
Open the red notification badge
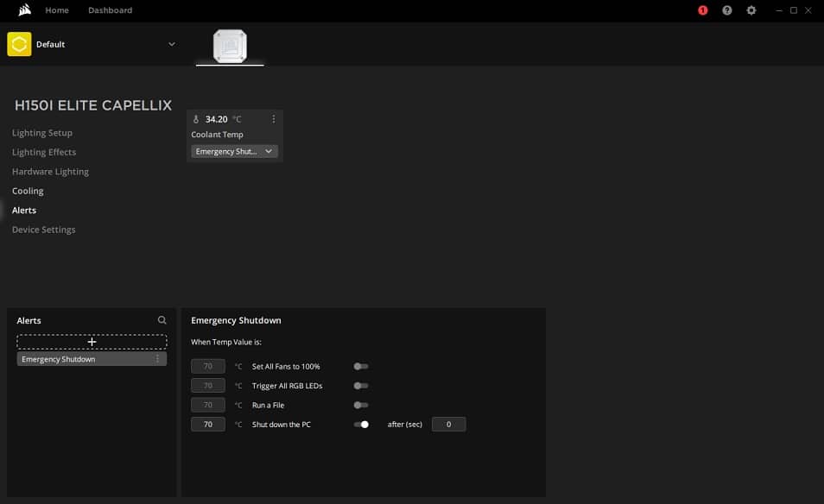coord(702,10)
